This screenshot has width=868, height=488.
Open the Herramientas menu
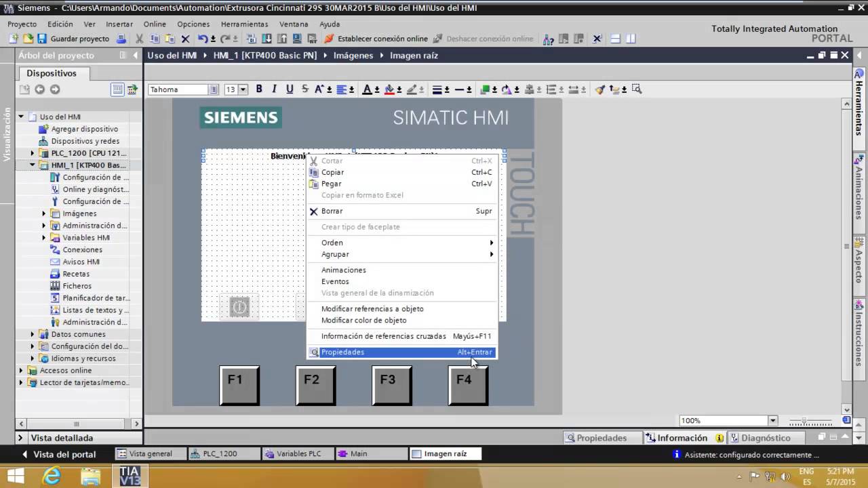[245, 24]
